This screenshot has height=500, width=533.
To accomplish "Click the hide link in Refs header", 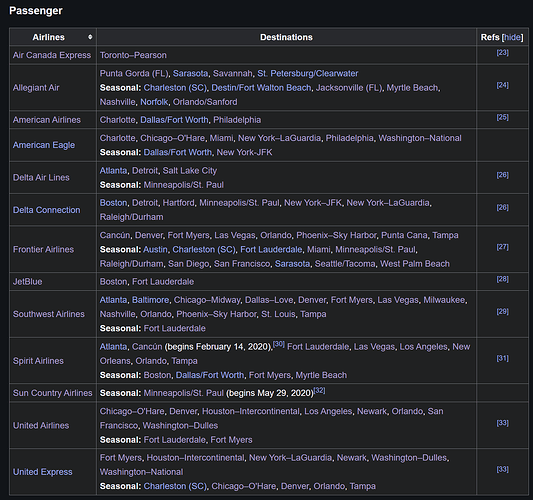I will pos(513,37).
